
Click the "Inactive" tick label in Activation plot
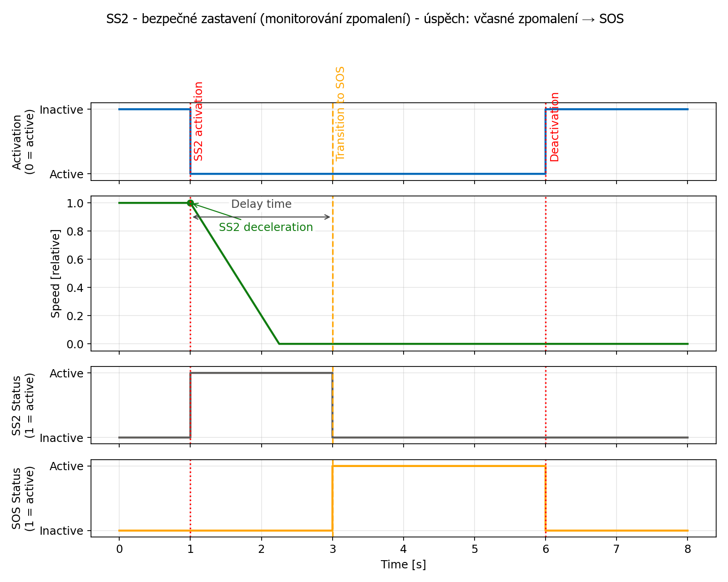[x=61, y=110]
